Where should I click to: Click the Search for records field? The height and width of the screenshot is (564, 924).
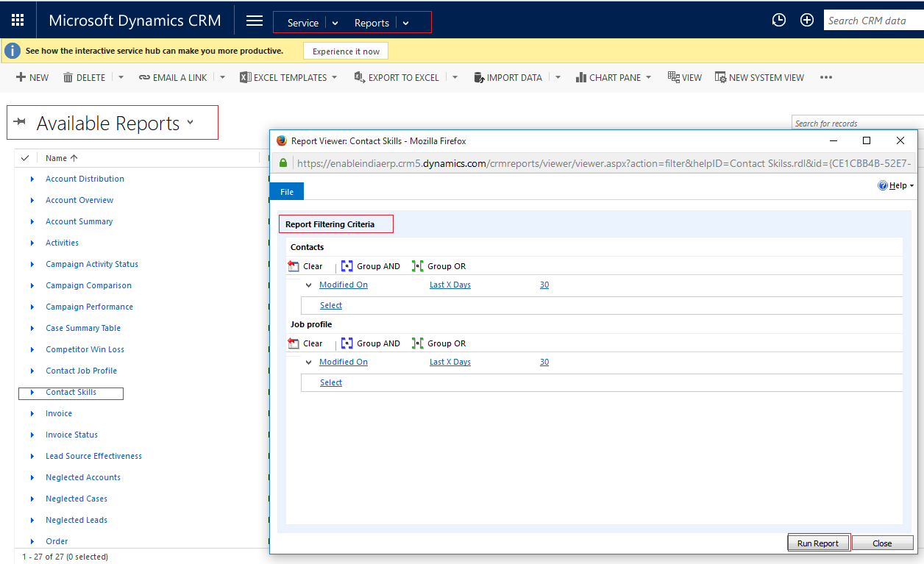(858, 124)
